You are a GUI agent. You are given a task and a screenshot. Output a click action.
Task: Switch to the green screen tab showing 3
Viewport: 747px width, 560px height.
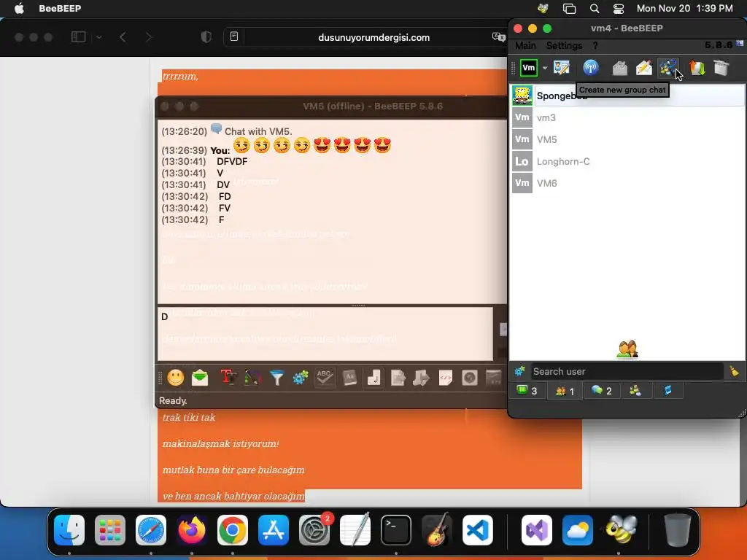(x=527, y=391)
